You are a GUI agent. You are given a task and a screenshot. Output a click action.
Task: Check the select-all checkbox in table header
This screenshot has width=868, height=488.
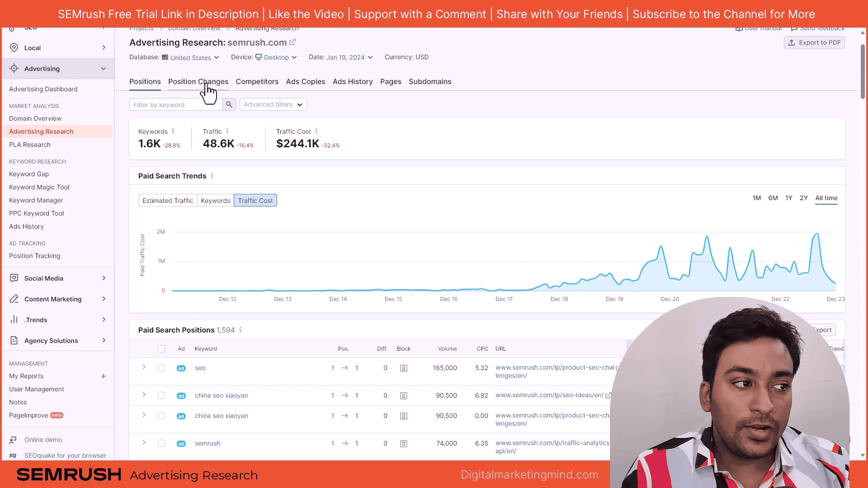click(x=161, y=349)
